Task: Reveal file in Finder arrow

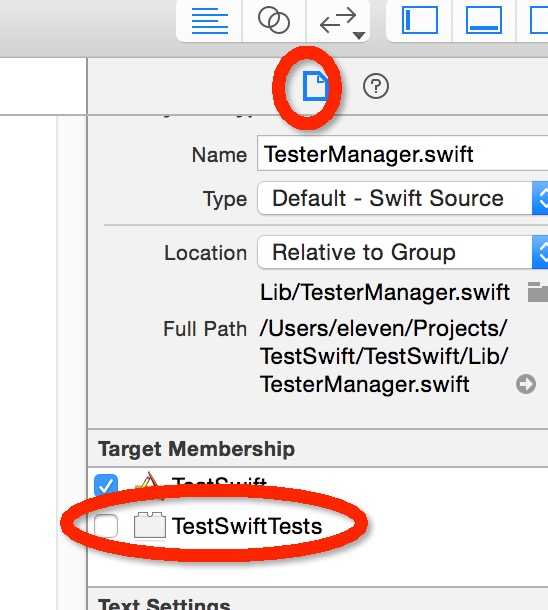Action: pyautogui.click(x=526, y=384)
